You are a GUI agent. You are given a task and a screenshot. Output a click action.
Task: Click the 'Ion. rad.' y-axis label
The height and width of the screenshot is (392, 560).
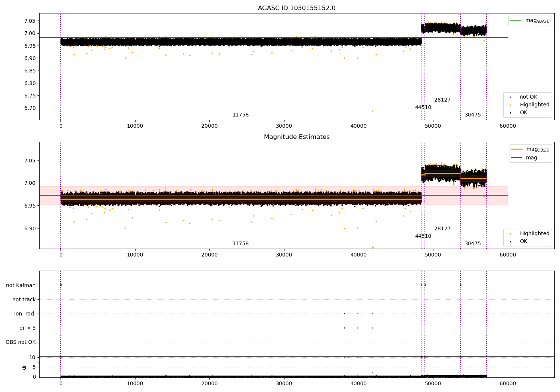25,314
